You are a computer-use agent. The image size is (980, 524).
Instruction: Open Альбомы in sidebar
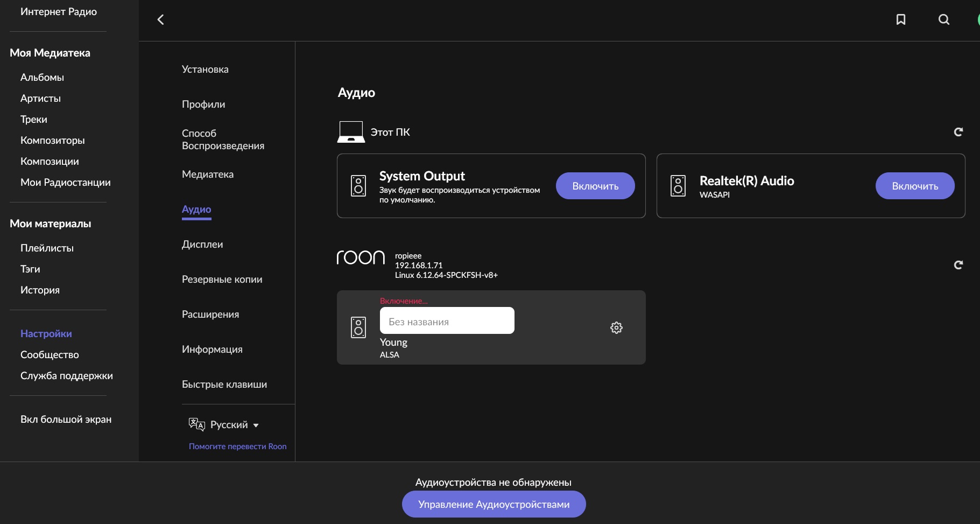(42, 78)
